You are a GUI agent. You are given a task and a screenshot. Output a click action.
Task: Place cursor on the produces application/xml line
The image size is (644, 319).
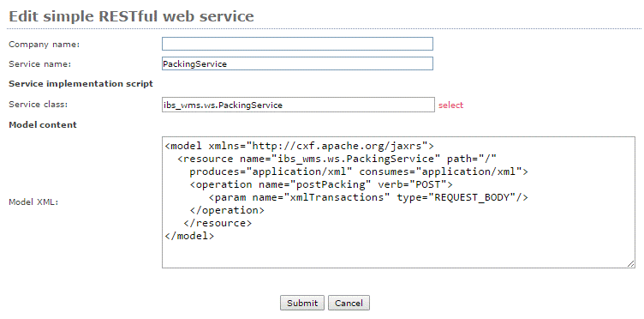pos(359,172)
